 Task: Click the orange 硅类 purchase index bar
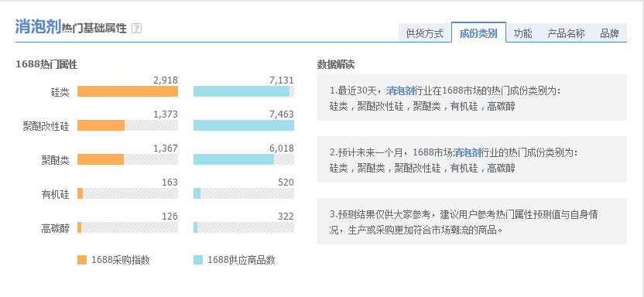(128, 91)
